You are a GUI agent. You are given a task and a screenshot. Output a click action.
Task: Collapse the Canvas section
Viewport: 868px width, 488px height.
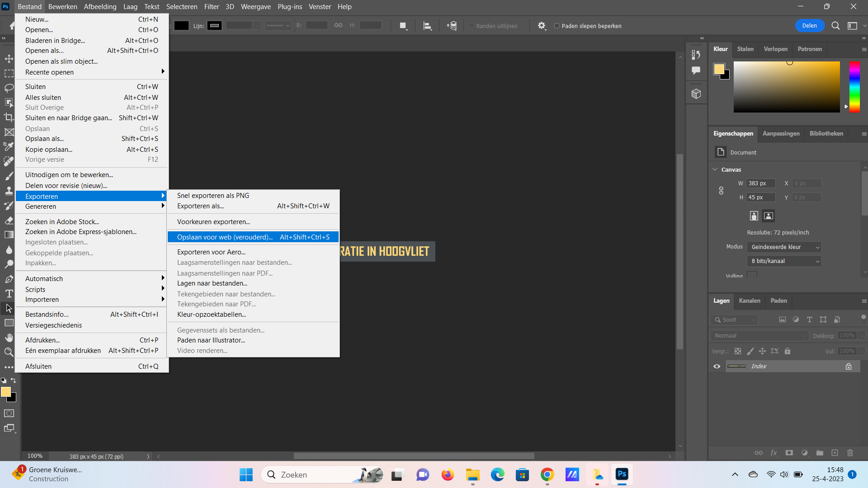pos(715,169)
